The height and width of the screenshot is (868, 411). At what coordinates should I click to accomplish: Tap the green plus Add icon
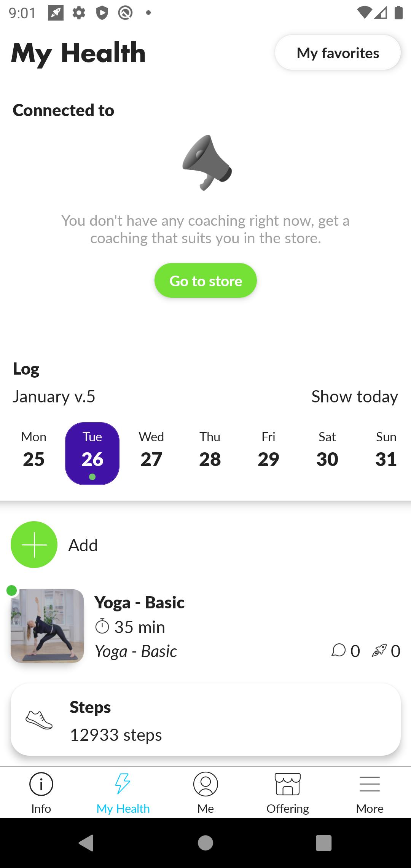coord(34,544)
